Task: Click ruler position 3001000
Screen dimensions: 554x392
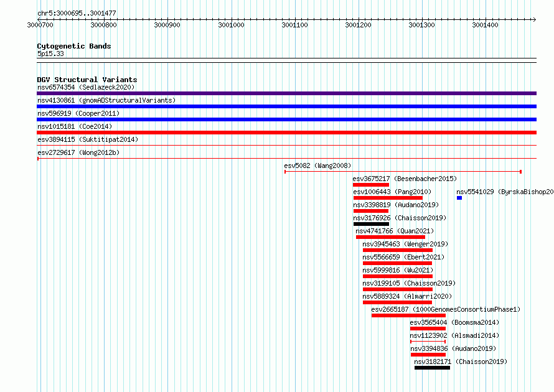Action: click(x=231, y=25)
